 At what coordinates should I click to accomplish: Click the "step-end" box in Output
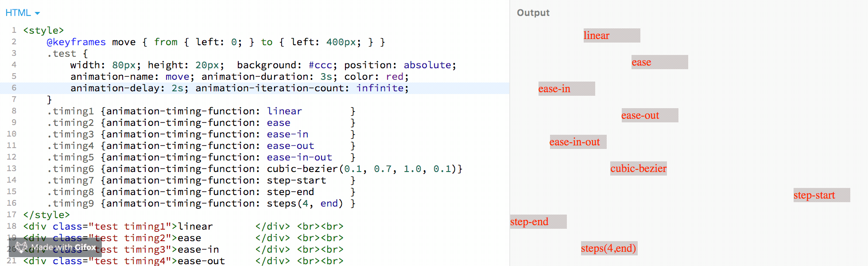click(538, 222)
